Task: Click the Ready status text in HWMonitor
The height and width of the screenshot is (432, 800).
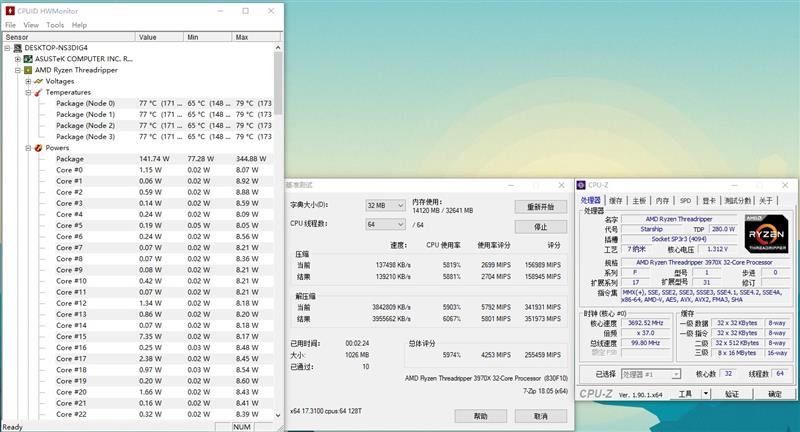Action: click(12, 427)
